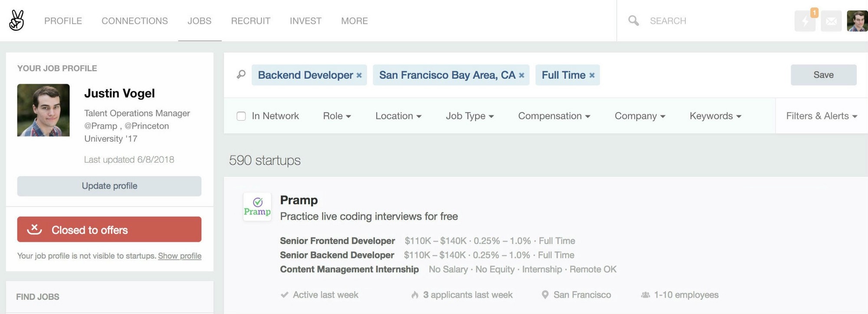Switch to the Recruit tab
The width and height of the screenshot is (868, 314).
(250, 21)
